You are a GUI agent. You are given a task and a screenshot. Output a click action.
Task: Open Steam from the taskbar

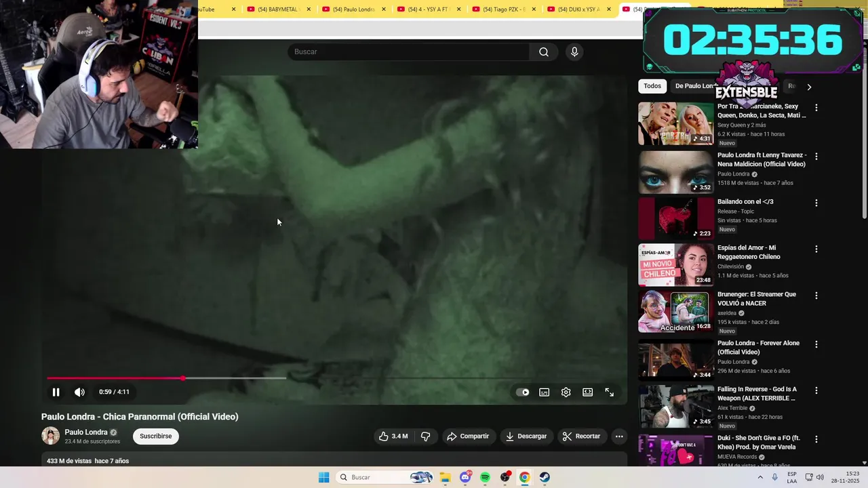[545, 477]
